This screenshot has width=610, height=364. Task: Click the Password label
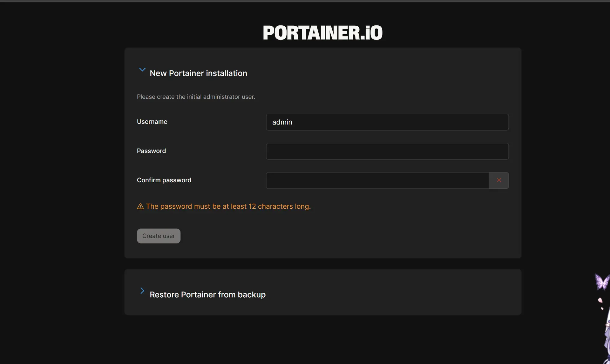point(151,151)
